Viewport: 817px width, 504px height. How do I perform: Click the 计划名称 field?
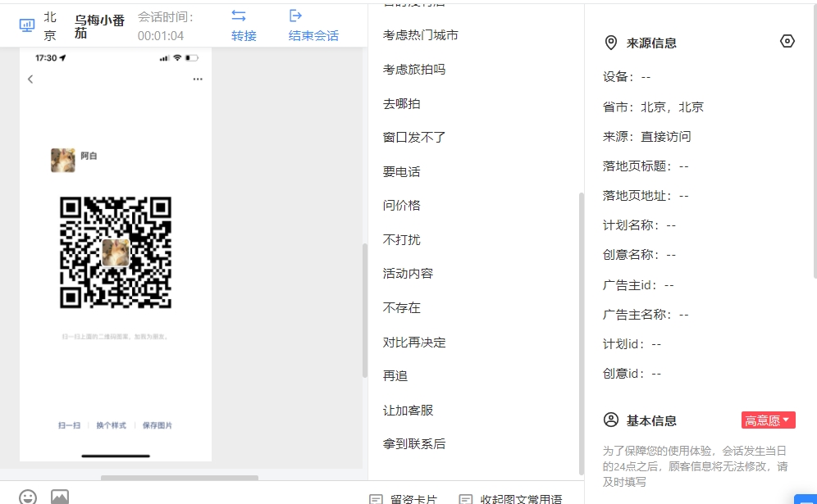[640, 226]
